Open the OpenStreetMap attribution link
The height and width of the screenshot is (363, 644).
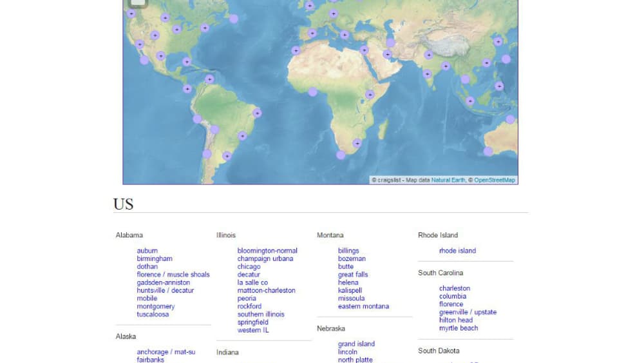495,180
